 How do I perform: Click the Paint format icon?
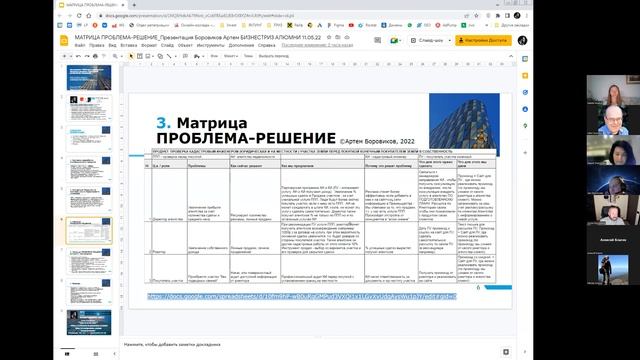point(104,56)
